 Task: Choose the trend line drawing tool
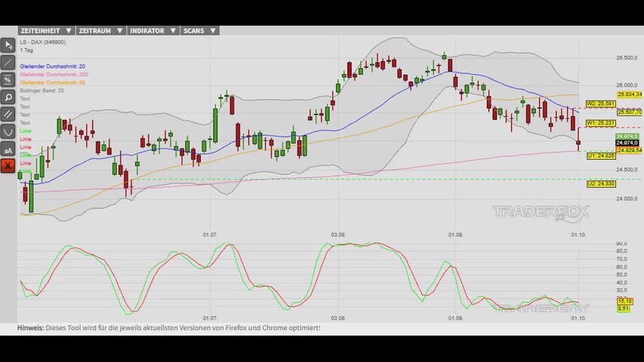[8, 63]
